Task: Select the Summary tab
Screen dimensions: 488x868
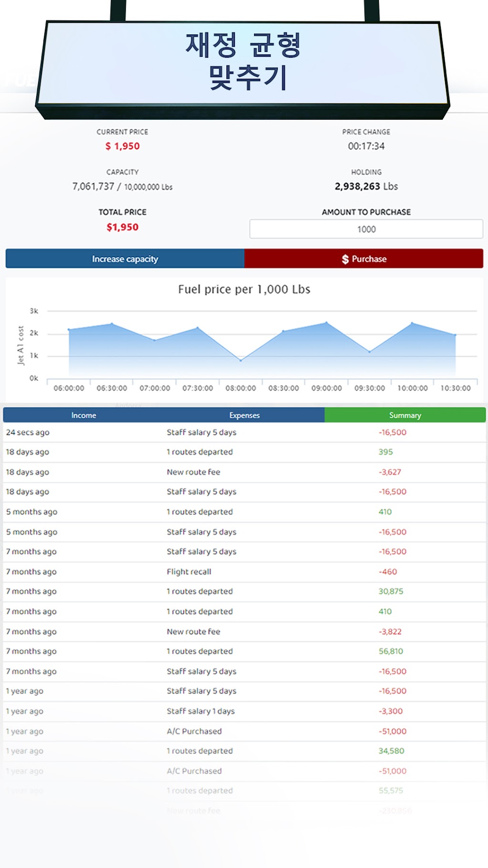Action: click(x=405, y=415)
